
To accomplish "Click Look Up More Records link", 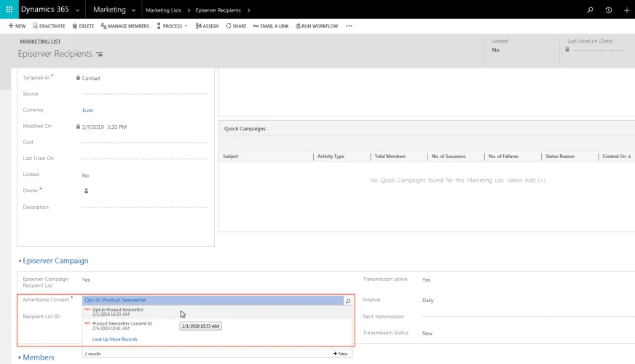I will pos(114,339).
